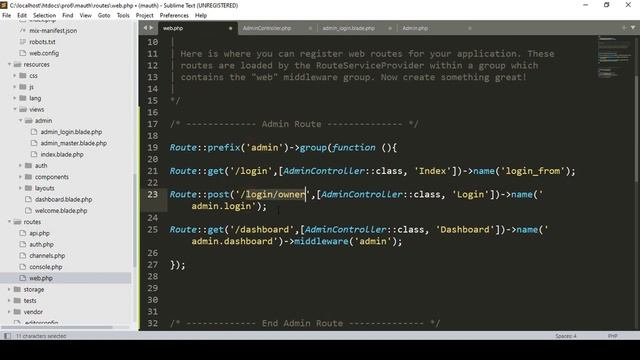Change syntax via PHP status label

612,336
